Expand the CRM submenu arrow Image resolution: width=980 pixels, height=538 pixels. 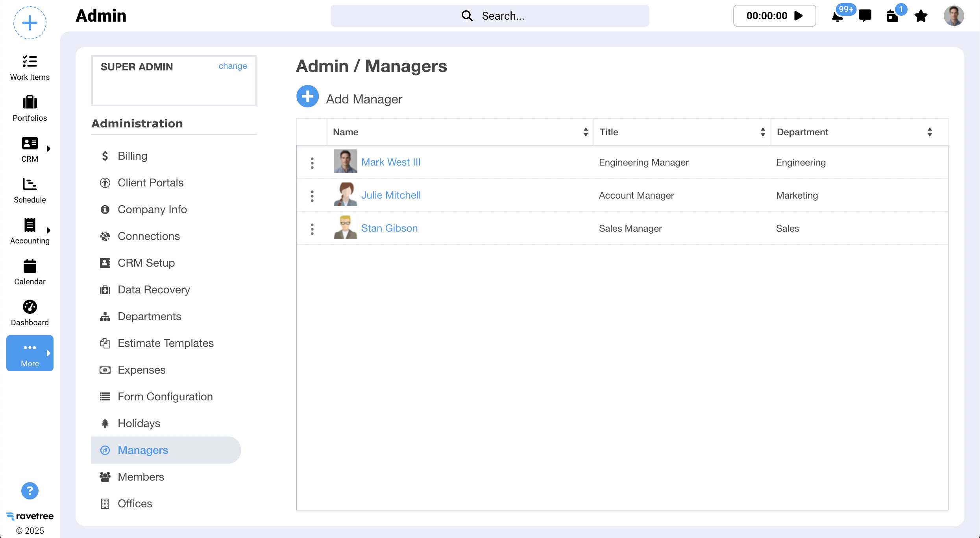point(48,149)
